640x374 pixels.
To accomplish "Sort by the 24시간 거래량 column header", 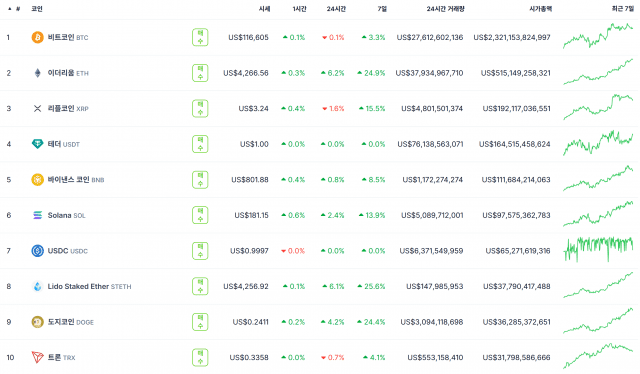I will 445,9.
